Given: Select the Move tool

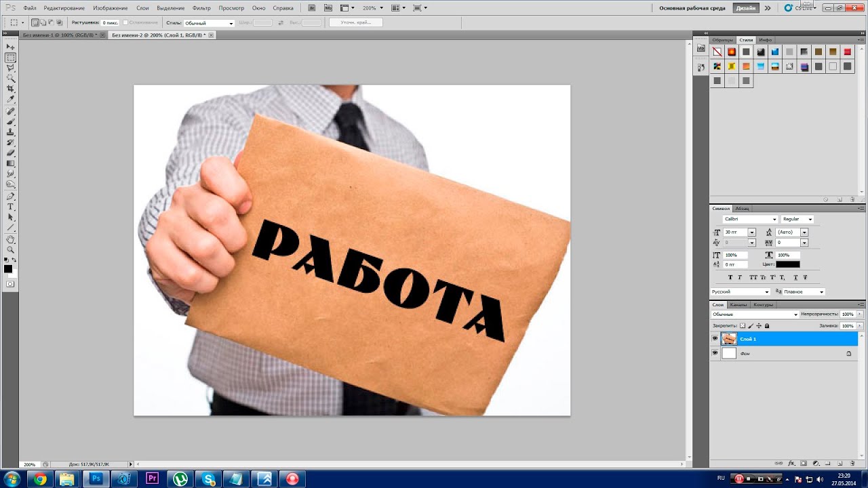Looking at the screenshot, I should click(x=11, y=47).
